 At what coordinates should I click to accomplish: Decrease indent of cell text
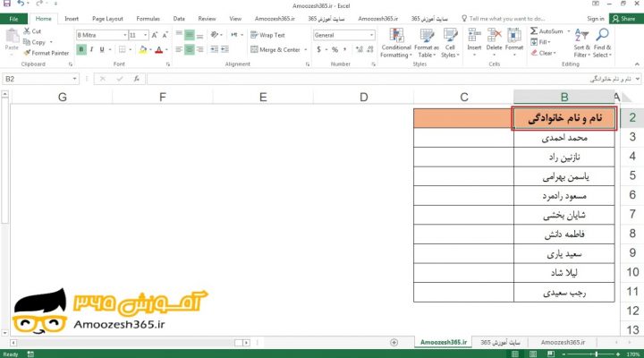pos(215,49)
